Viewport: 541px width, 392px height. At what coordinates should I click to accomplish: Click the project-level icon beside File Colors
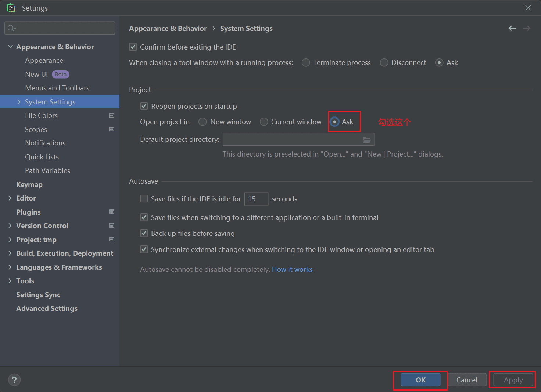click(112, 115)
